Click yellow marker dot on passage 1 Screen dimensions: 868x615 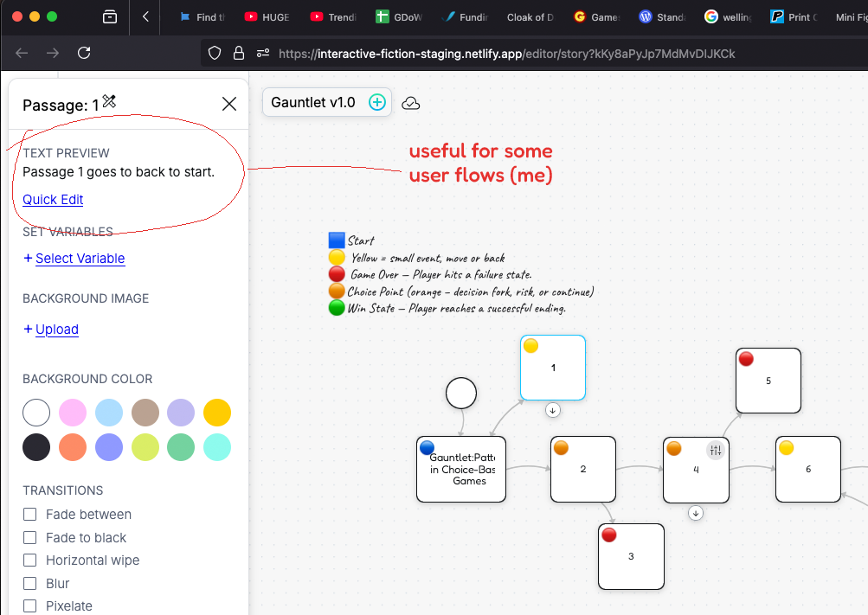click(530, 346)
